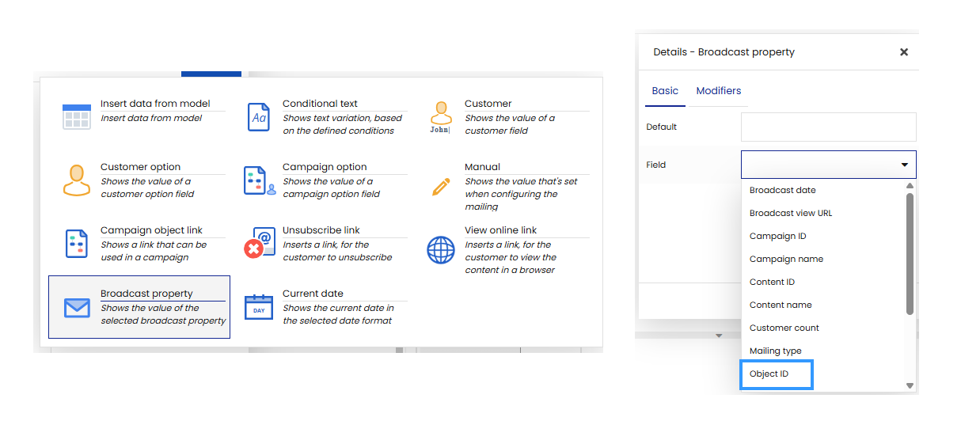Click the Customer person icon

click(x=440, y=117)
